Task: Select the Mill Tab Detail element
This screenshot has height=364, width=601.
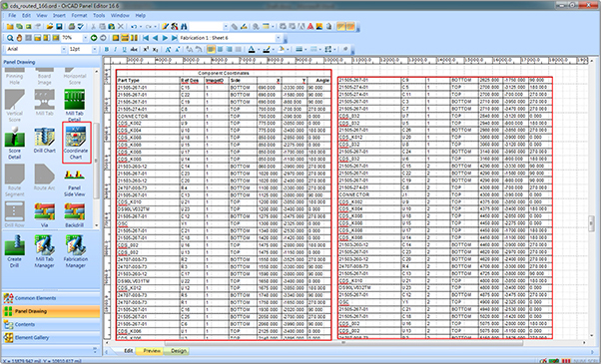Action: (74, 106)
